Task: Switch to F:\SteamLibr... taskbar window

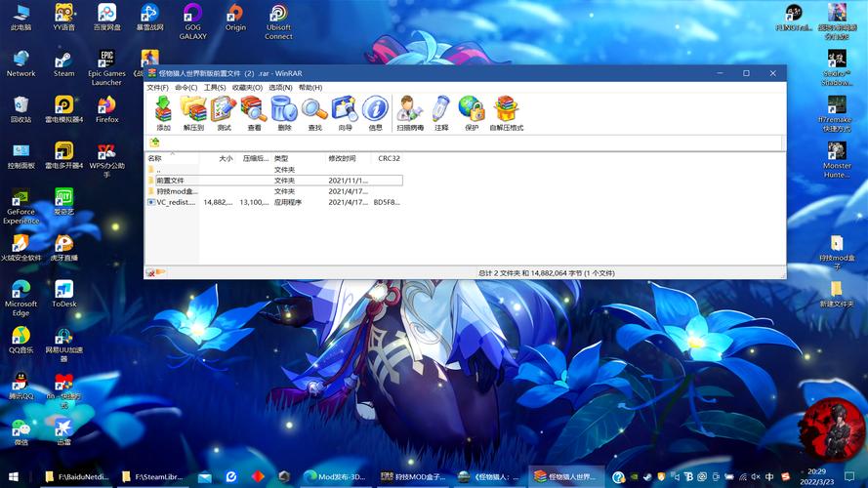Action: click(152, 476)
